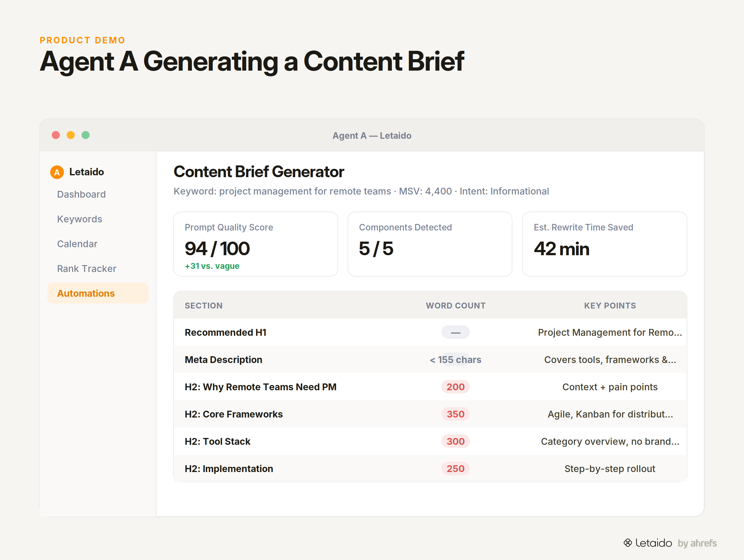Click the Est. Rewrite Time Saved card
Image resolution: width=744 pixels, height=560 pixels.
(604, 244)
